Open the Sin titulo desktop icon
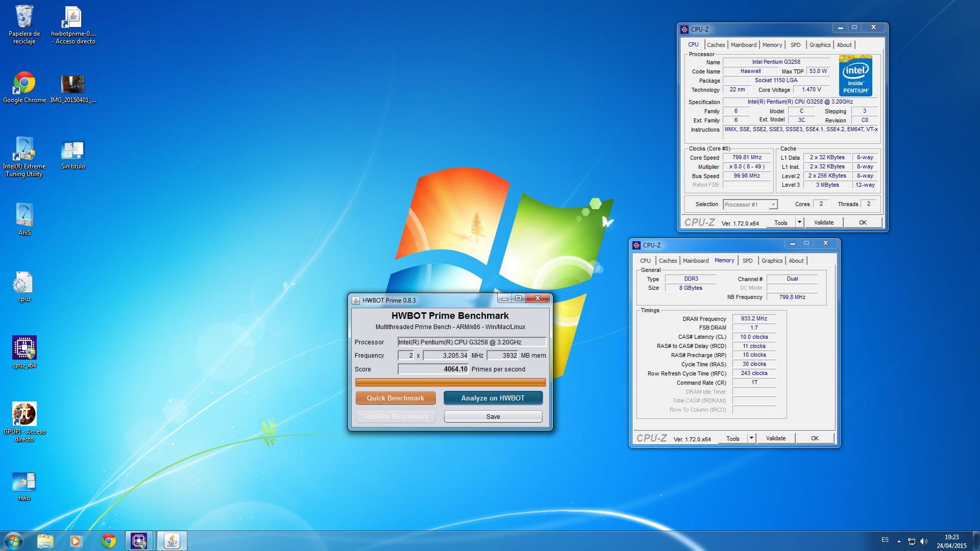The image size is (980, 551). coord(73,154)
